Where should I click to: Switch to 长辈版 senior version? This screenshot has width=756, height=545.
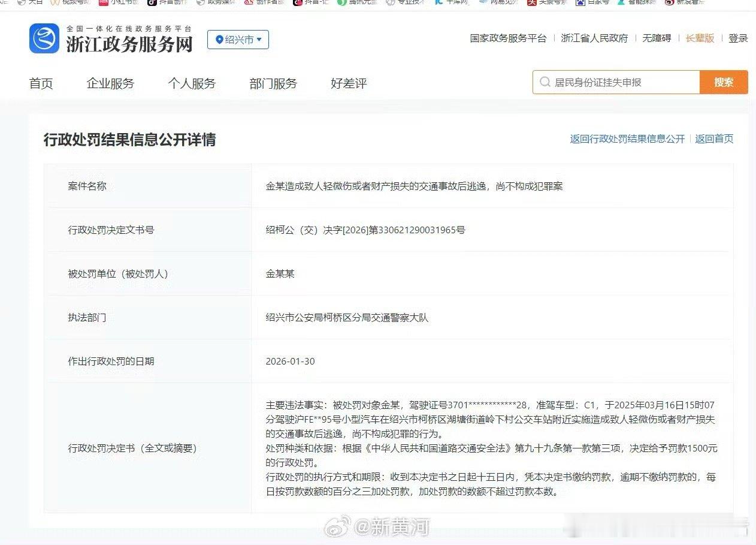click(700, 38)
